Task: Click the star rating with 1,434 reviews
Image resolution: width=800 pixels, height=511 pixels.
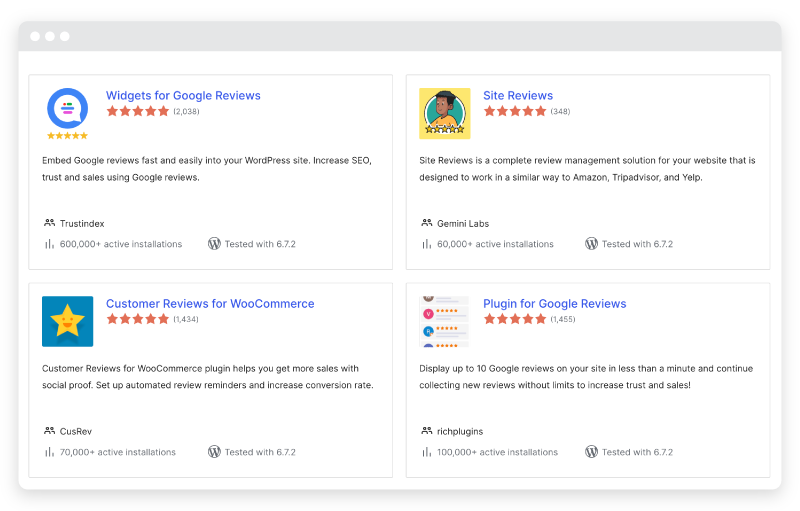Action: pos(138,319)
